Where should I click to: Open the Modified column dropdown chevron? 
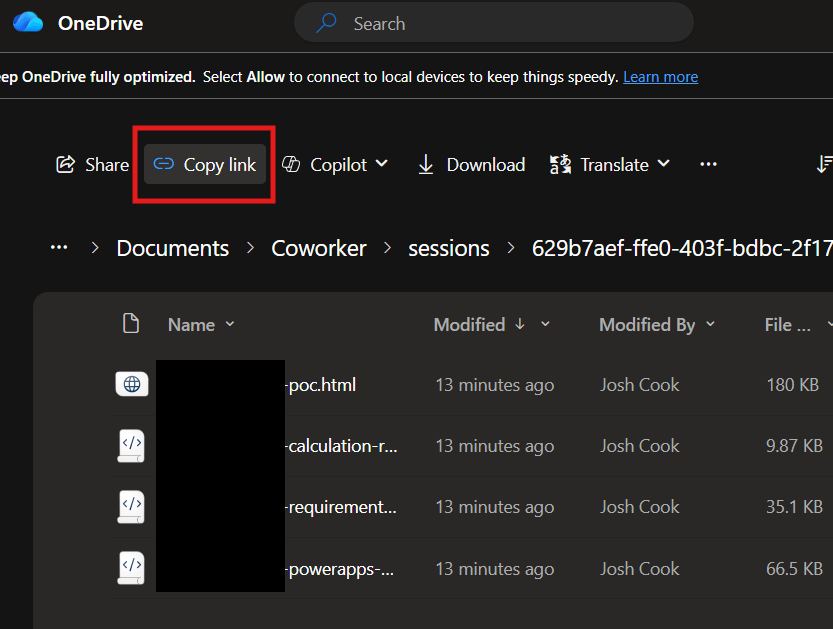[545, 325]
